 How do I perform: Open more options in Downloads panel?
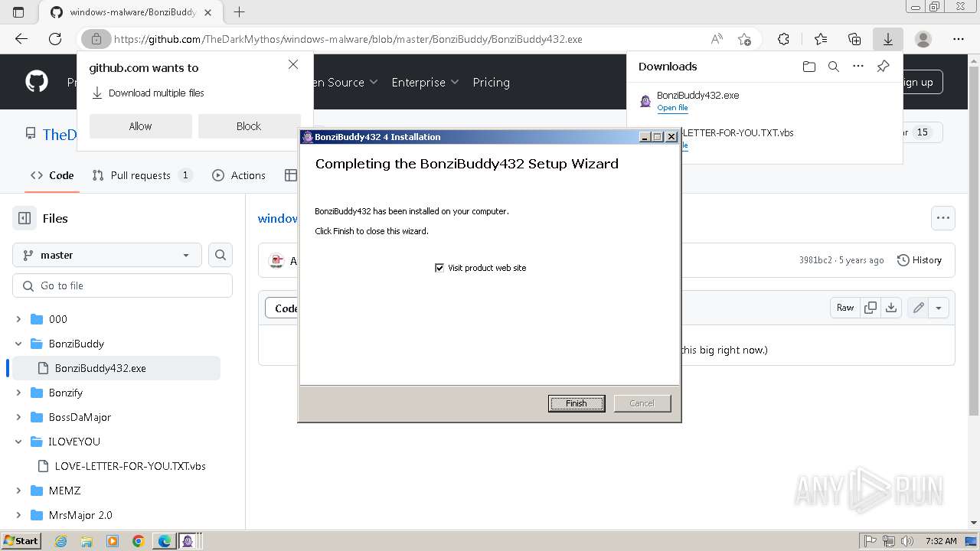pos(858,67)
